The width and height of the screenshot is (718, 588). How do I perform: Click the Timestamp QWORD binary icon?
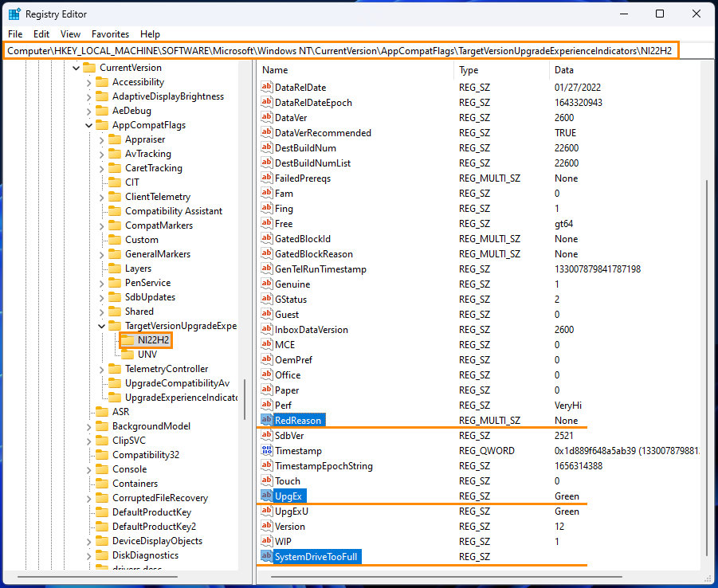click(266, 450)
